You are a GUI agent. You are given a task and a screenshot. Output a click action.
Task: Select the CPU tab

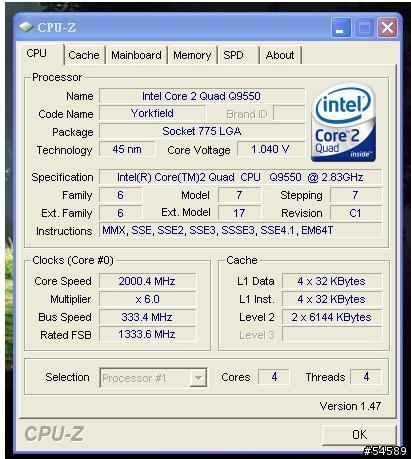click(40, 54)
